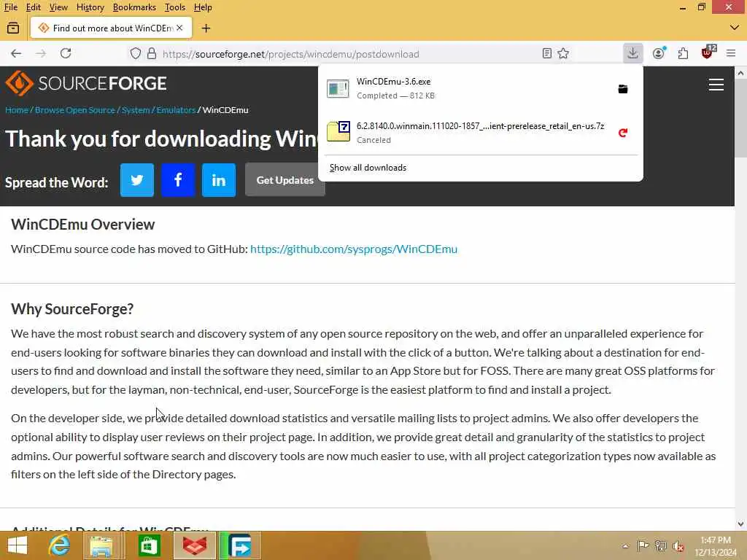747x560 pixels.
Task: Open Action Center flag icon
Action: point(643,545)
